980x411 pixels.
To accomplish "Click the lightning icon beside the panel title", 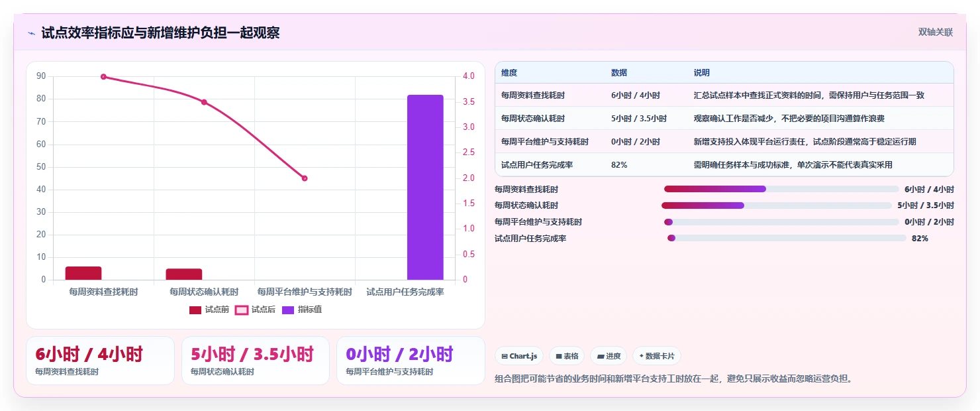I will coord(32,32).
